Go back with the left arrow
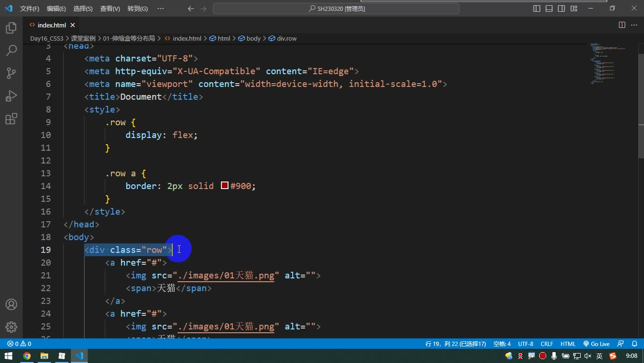The image size is (644, 363). tap(191, 9)
